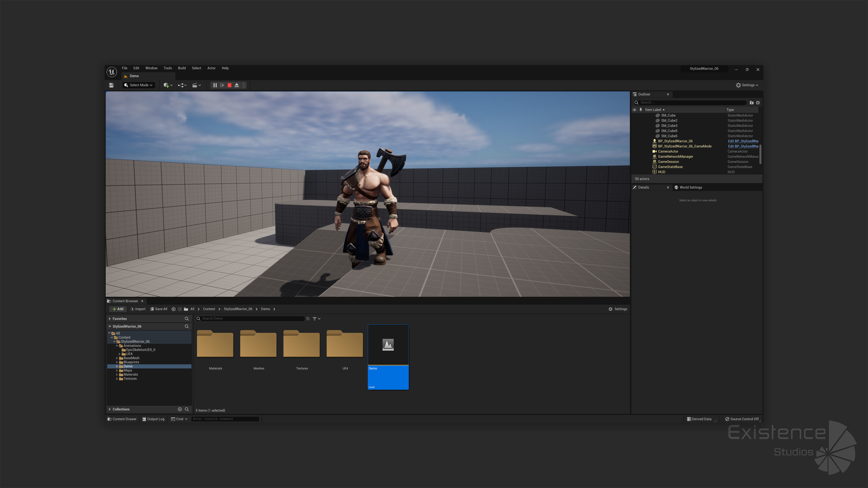Collapse the StylizedWarrior_06 sources section
This screenshot has width=868, height=488.
pos(110,327)
